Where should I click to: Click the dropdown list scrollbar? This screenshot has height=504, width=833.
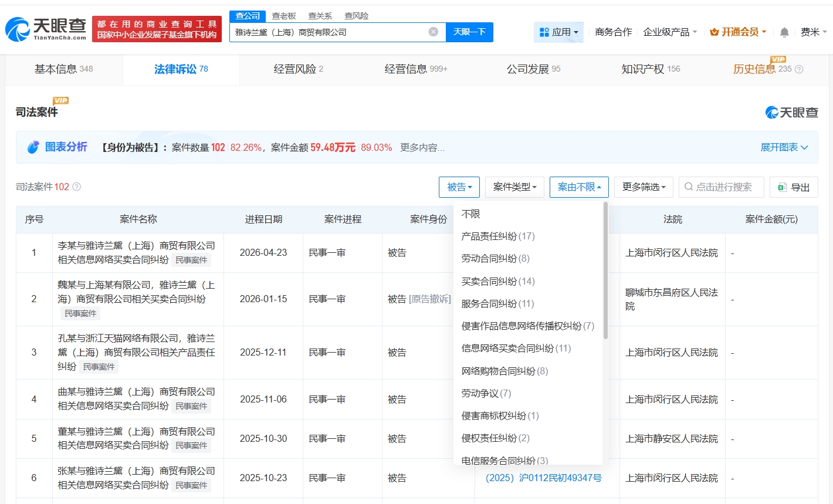click(x=605, y=270)
